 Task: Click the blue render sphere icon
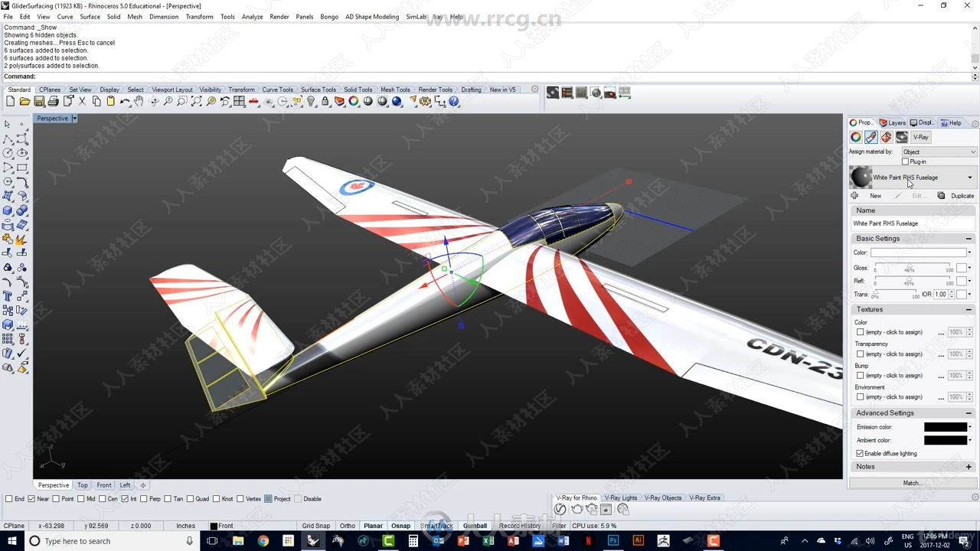(x=397, y=101)
